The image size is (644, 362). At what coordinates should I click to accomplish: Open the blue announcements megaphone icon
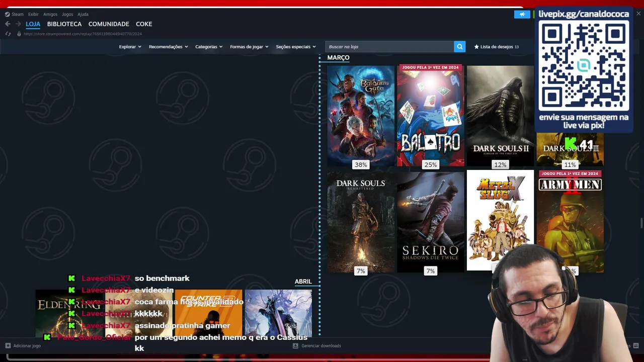pos(522,14)
